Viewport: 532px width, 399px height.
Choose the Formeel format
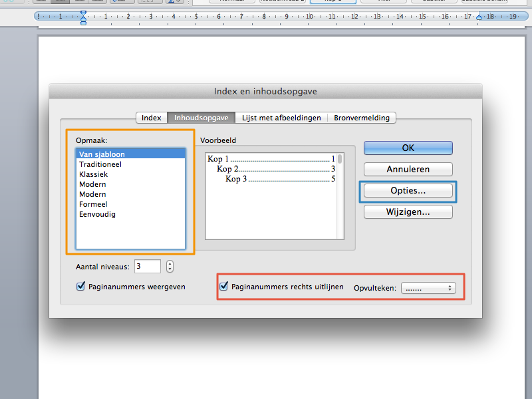coord(131,204)
